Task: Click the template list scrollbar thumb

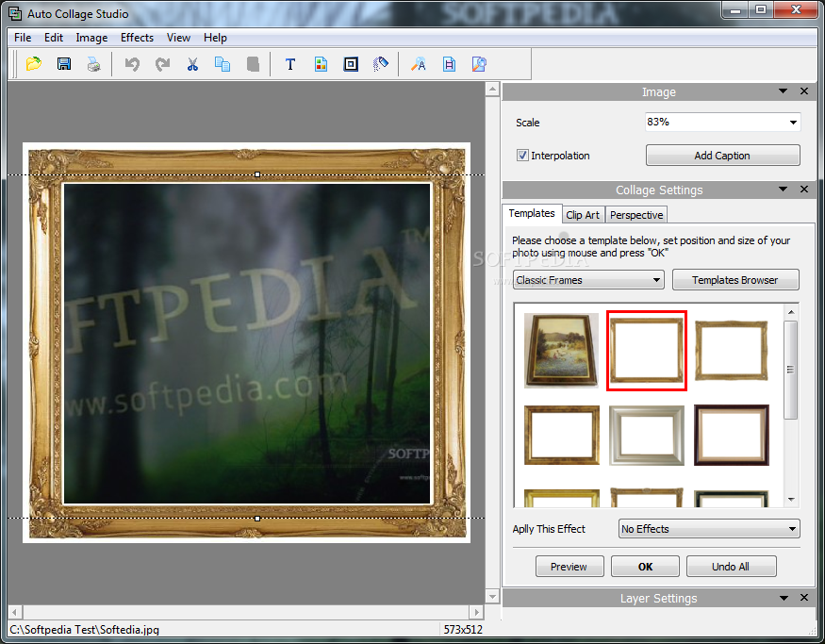Action: tap(790, 370)
